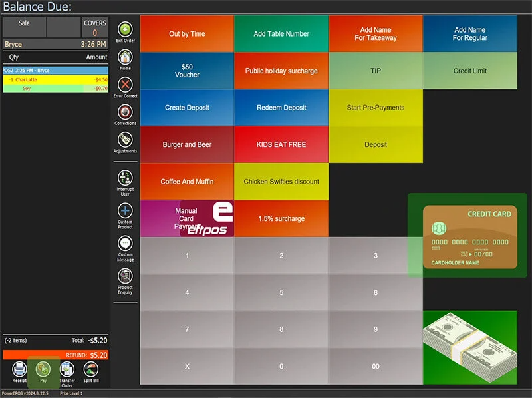Image resolution: width=532 pixels, height=398 pixels.
Task: Tap keypad digit 6
Action: pos(376,292)
